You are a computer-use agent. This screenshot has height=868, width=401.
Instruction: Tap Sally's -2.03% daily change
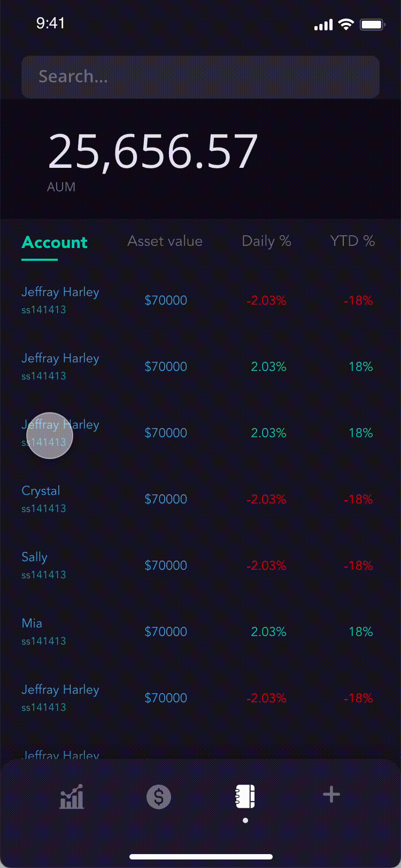pos(266,565)
